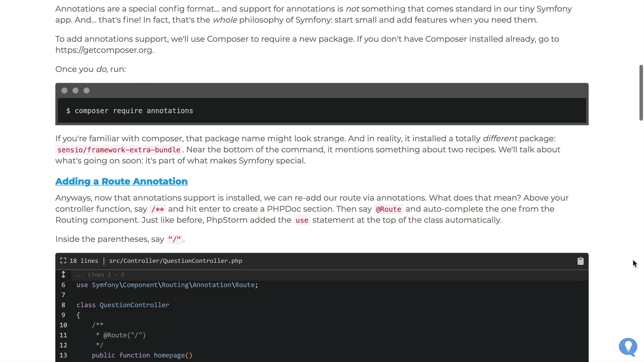Open the blue lightbulb question bubble
The image size is (644, 362).
coord(628,347)
